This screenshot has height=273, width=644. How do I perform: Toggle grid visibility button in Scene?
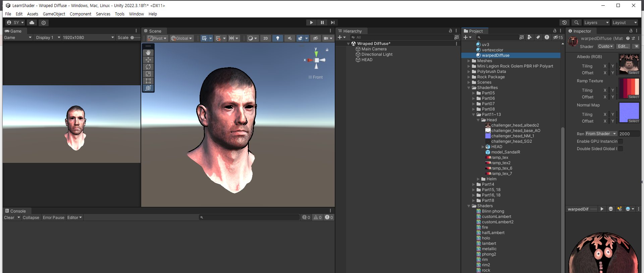pyautogui.click(x=204, y=38)
